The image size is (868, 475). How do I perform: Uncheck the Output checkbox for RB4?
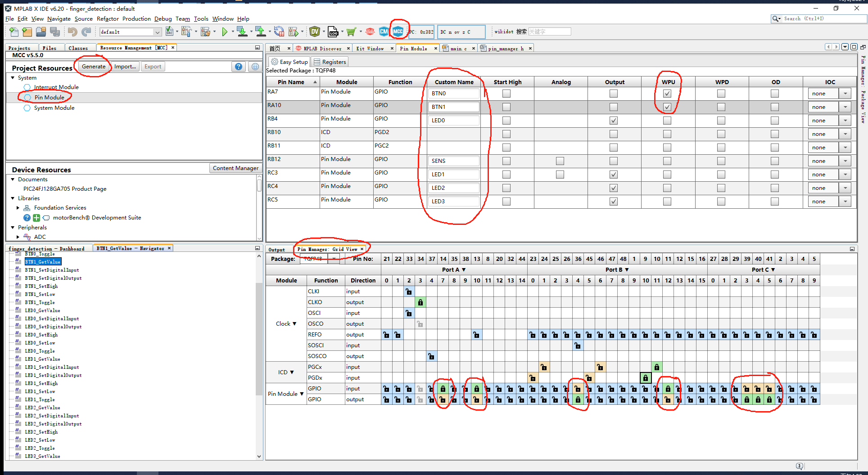[613, 121]
